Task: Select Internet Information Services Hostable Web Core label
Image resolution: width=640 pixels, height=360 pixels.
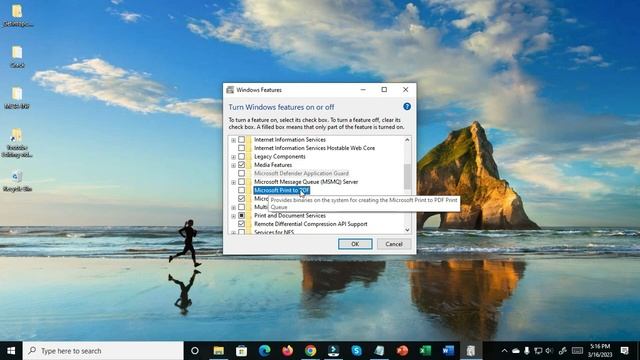Action: [x=314, y=148]
